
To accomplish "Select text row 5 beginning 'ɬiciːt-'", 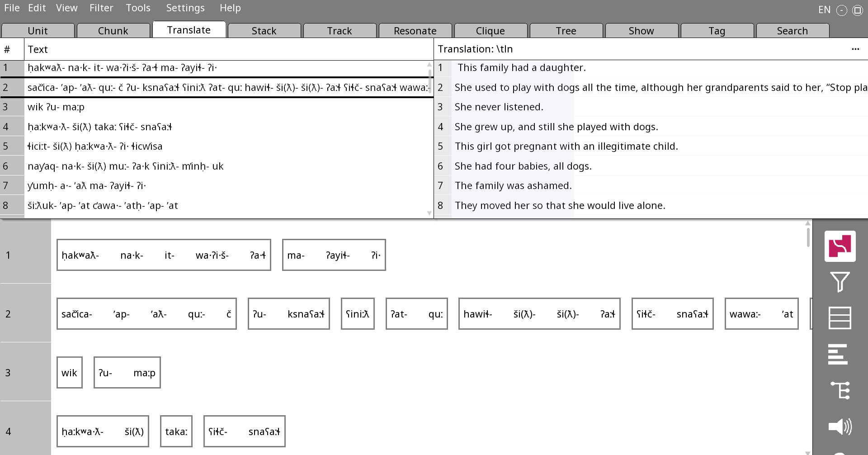I will 217,147.
